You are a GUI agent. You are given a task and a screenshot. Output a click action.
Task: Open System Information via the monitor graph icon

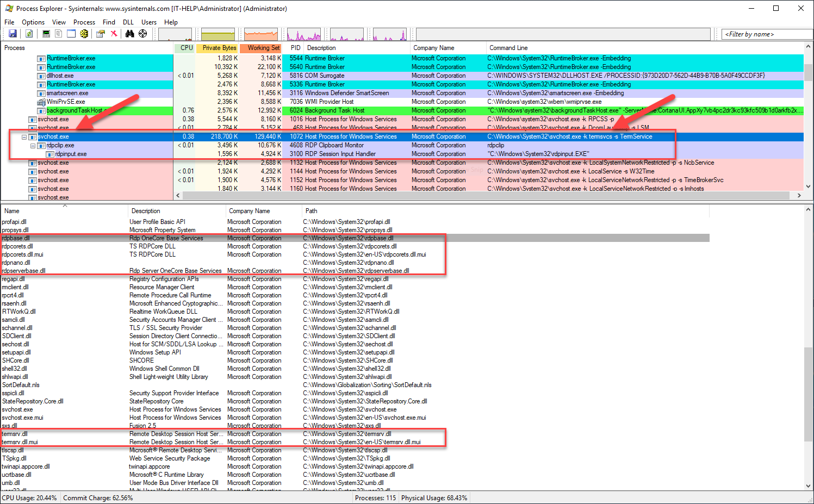click(46, 34)
